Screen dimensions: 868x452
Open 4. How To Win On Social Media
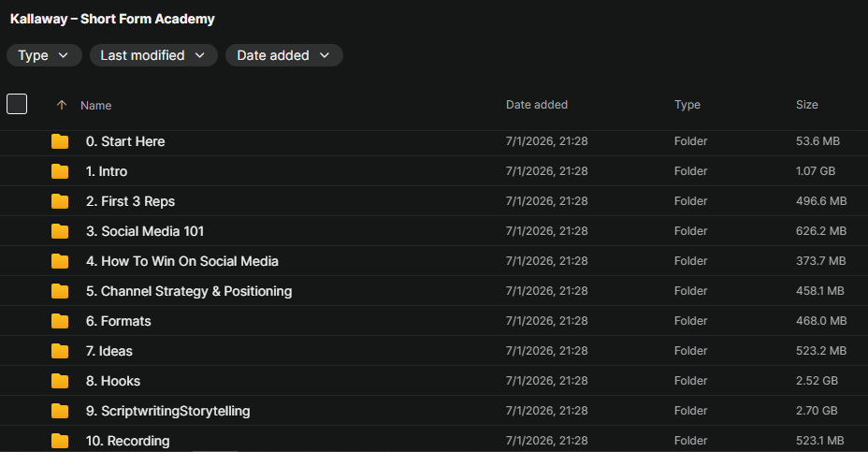[182, 261]
